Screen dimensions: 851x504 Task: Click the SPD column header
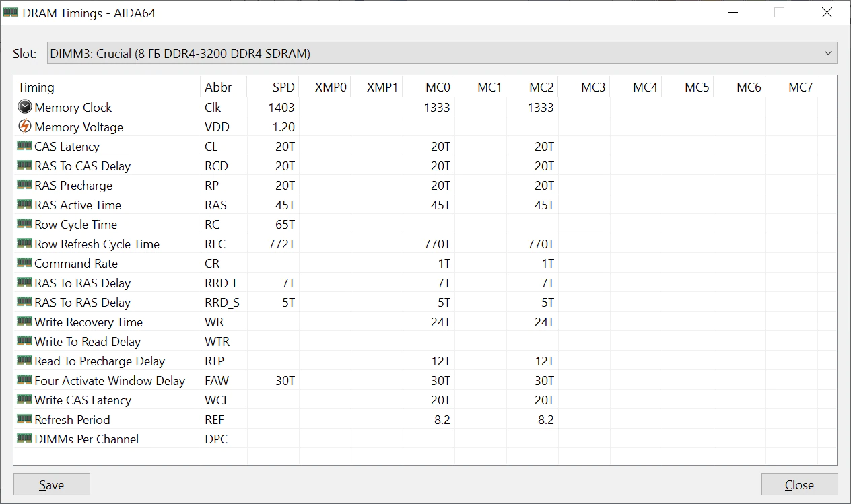[x=283, y=87]
